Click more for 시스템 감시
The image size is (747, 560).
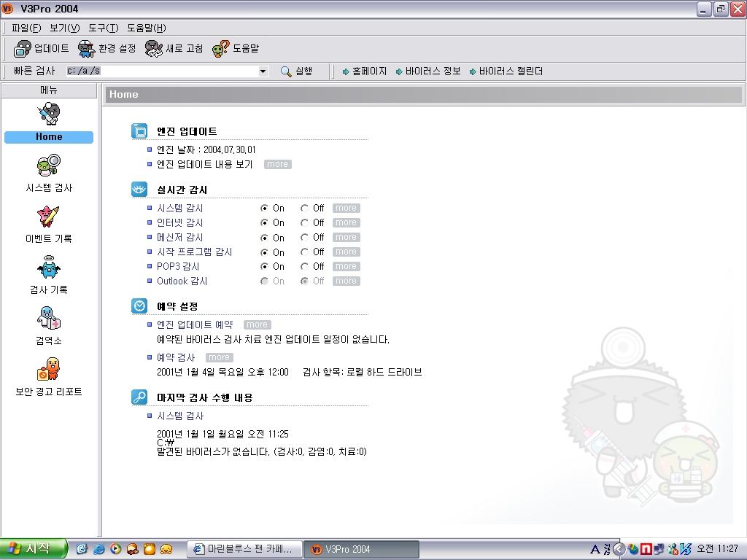pos(347,208)
